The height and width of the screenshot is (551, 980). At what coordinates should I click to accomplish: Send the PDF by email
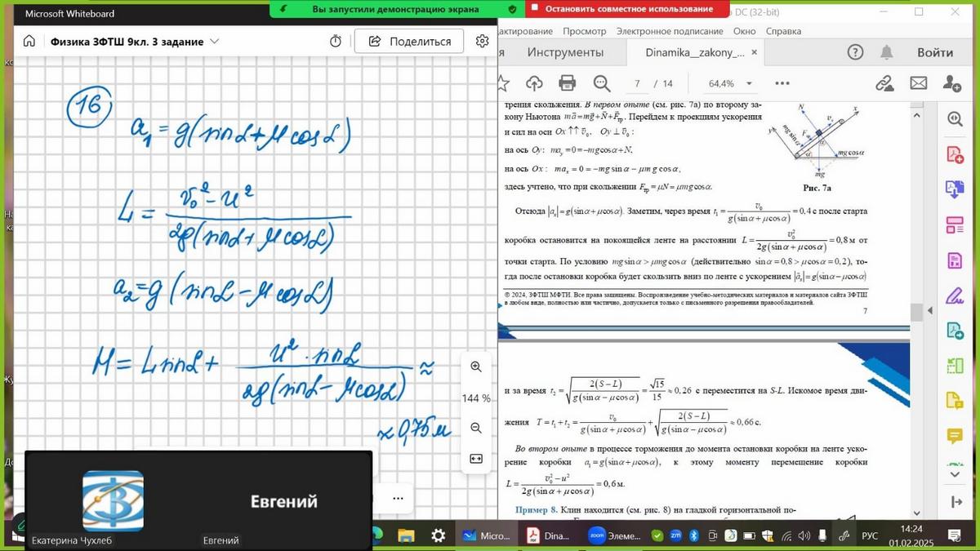point(919,83)
